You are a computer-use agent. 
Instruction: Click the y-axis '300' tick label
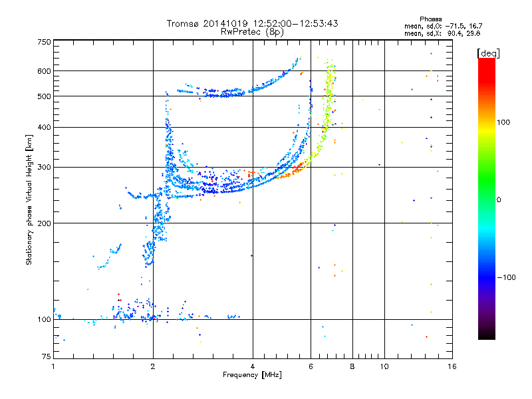pos(44,168)
